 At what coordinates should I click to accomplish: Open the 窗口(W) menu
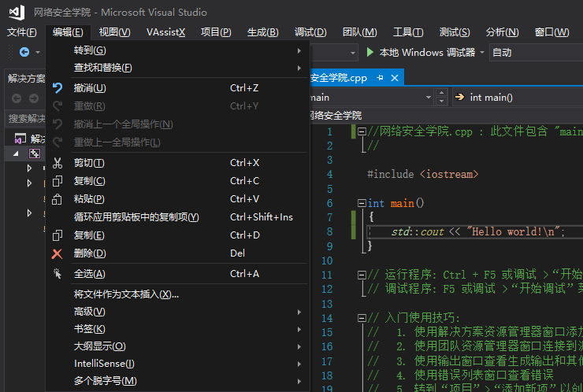551,32
